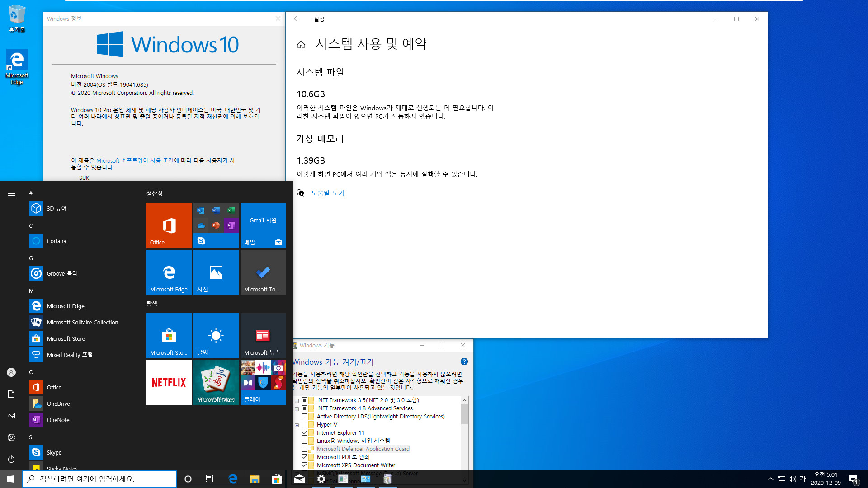Launch Cortana from the Start app list
Viewport: 868px width, 488px height.
tap(81, 241)
